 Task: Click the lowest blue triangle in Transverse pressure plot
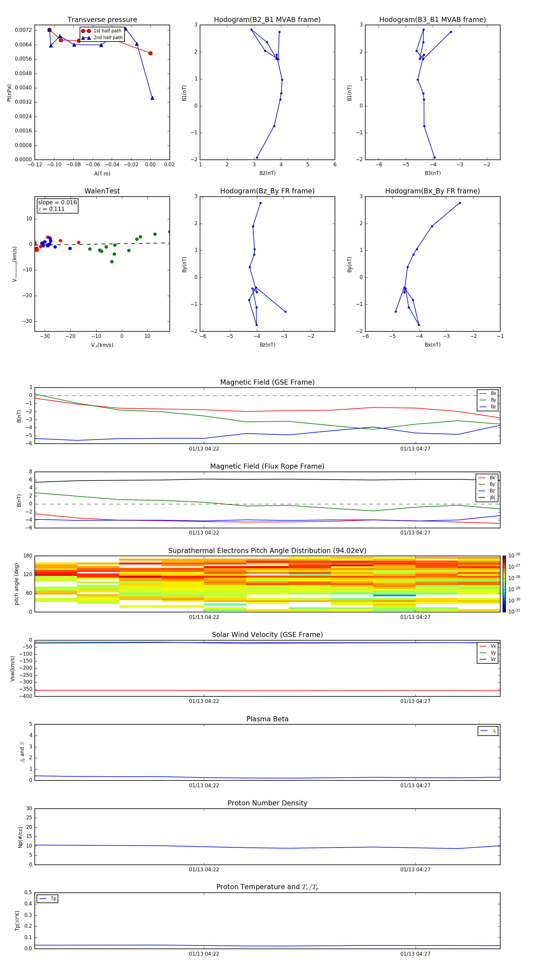tap(152, 98)
